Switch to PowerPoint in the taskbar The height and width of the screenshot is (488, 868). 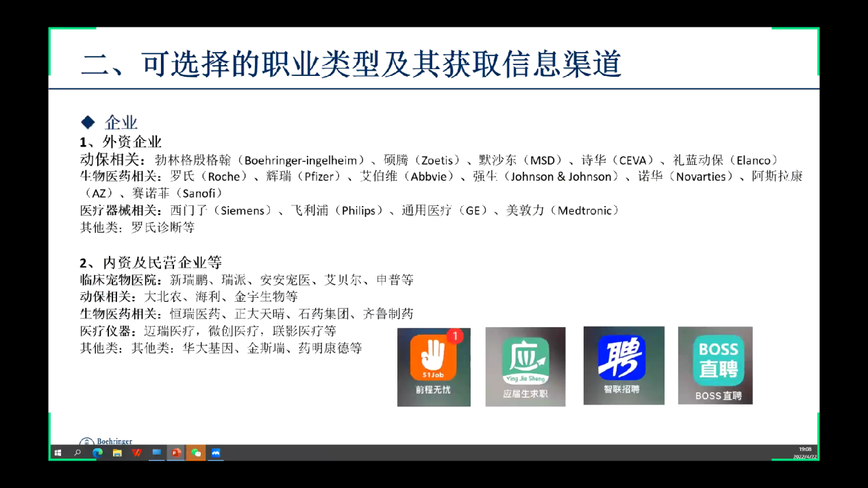(x=176, y=453)
